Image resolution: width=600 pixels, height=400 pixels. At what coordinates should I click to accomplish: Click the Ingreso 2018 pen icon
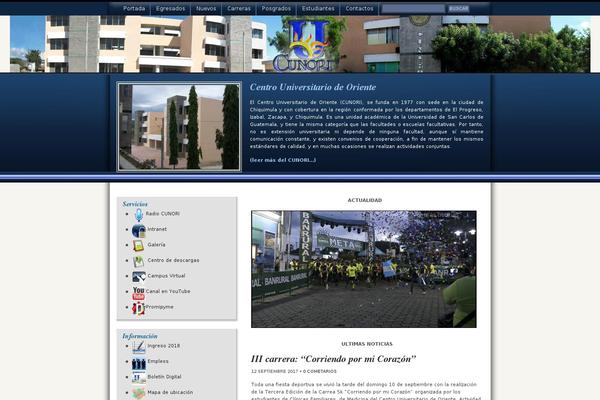pyautogui.click(x=139, y=347)
